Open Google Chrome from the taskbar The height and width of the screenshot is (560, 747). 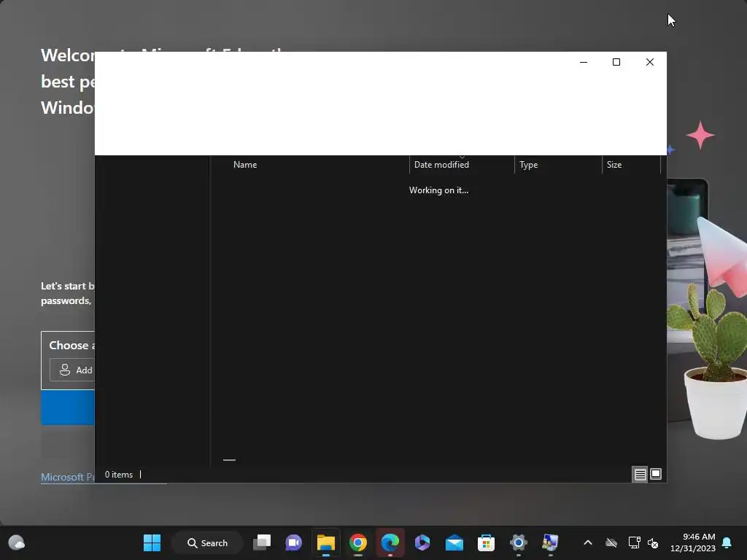point(357,542)
